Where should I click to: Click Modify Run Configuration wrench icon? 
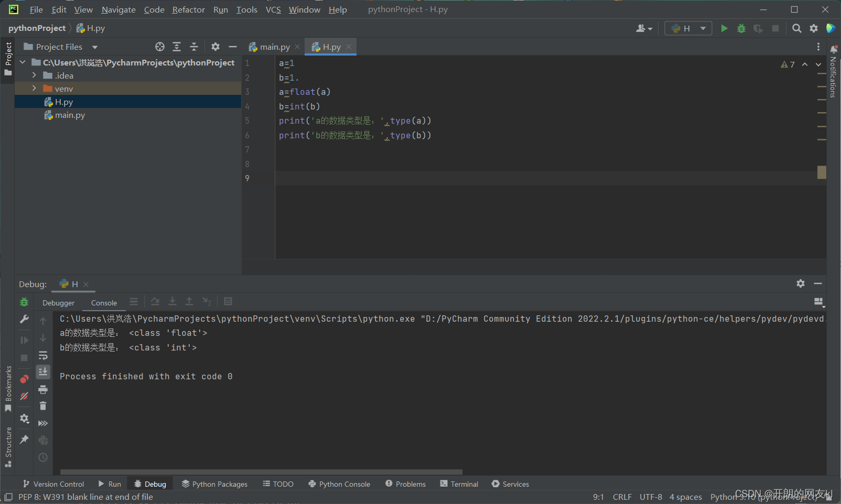(x=24, y=319)
